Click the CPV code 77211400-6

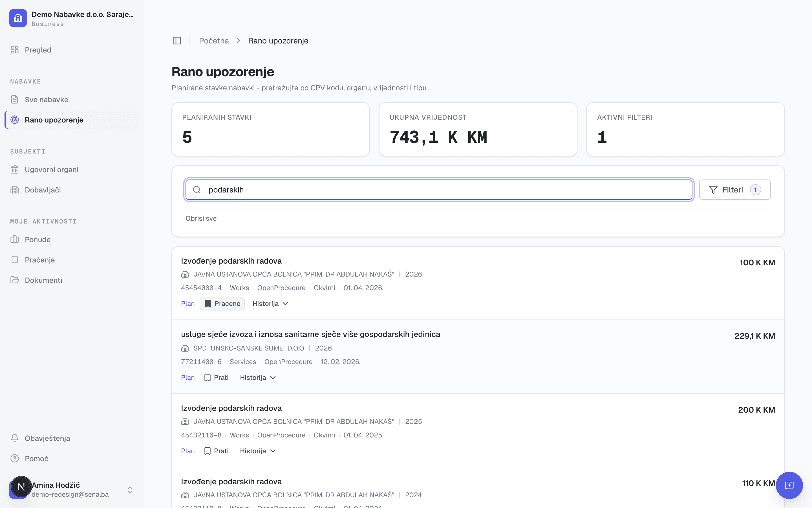pos(201,362)
